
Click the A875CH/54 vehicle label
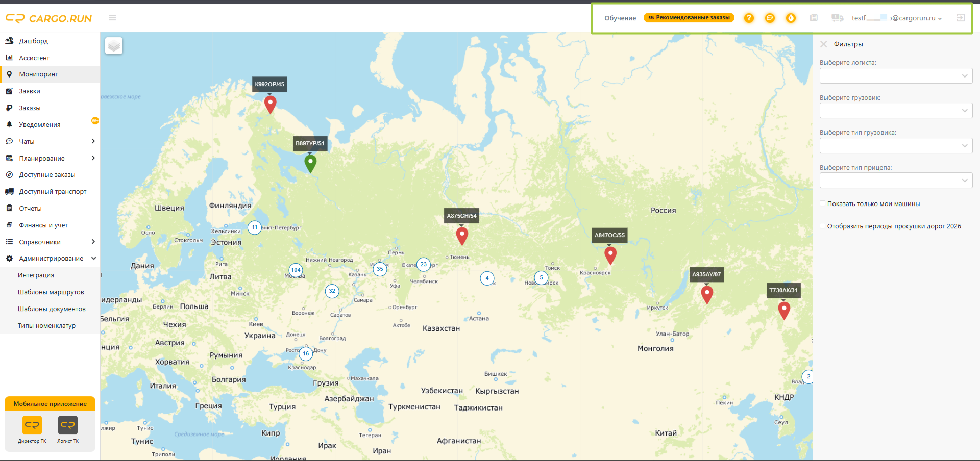click(x=461, y=216)
